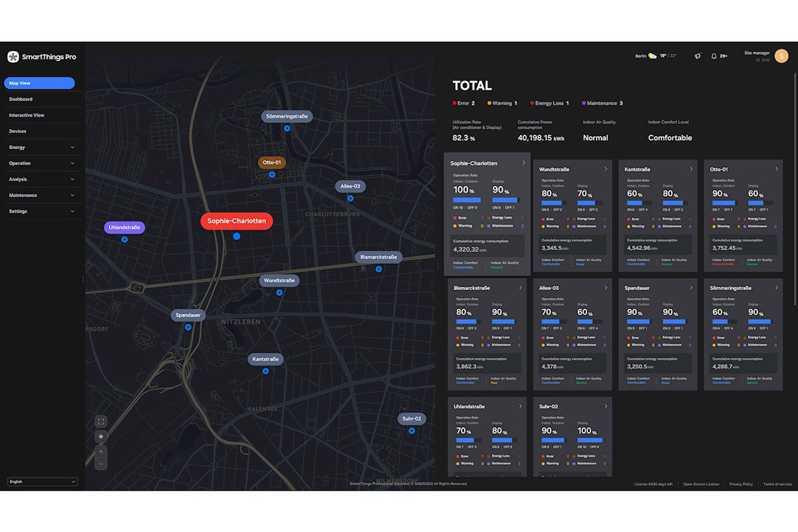Open the Open Source License link

point(701,484)
